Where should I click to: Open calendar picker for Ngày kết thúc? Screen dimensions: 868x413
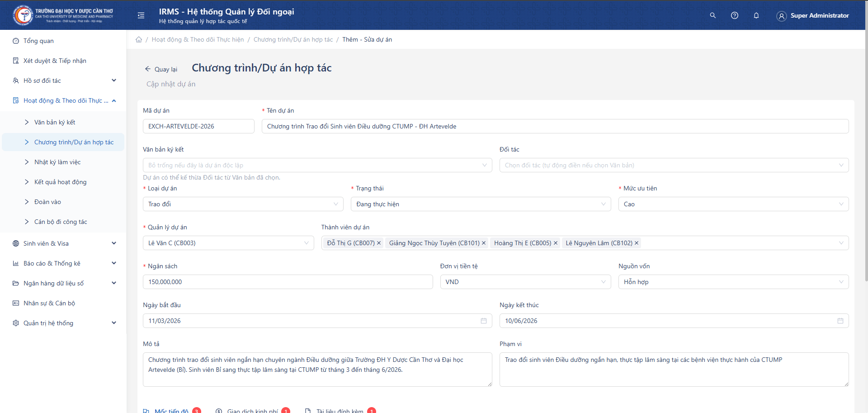pos(840,321)
